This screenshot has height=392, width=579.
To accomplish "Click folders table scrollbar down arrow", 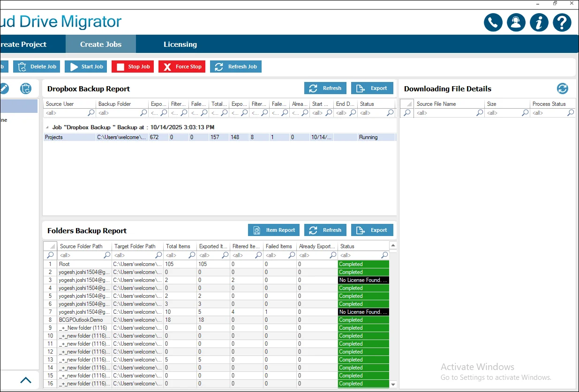I will click(393, 385).
